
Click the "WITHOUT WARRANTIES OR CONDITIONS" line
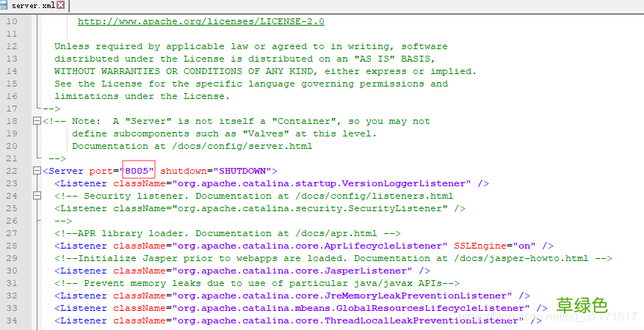(265, 71)
